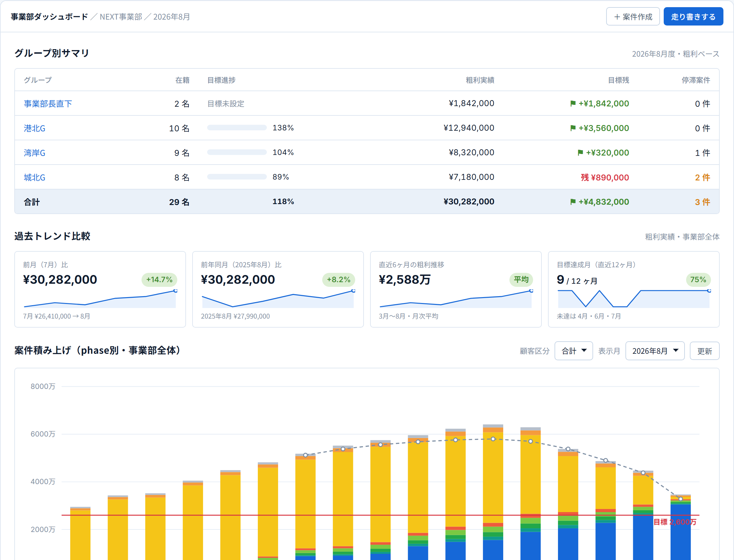Click the 事業部ダッシュボード breadcrumb
Viewport: 734px width, 560px height.
(49, 17)
